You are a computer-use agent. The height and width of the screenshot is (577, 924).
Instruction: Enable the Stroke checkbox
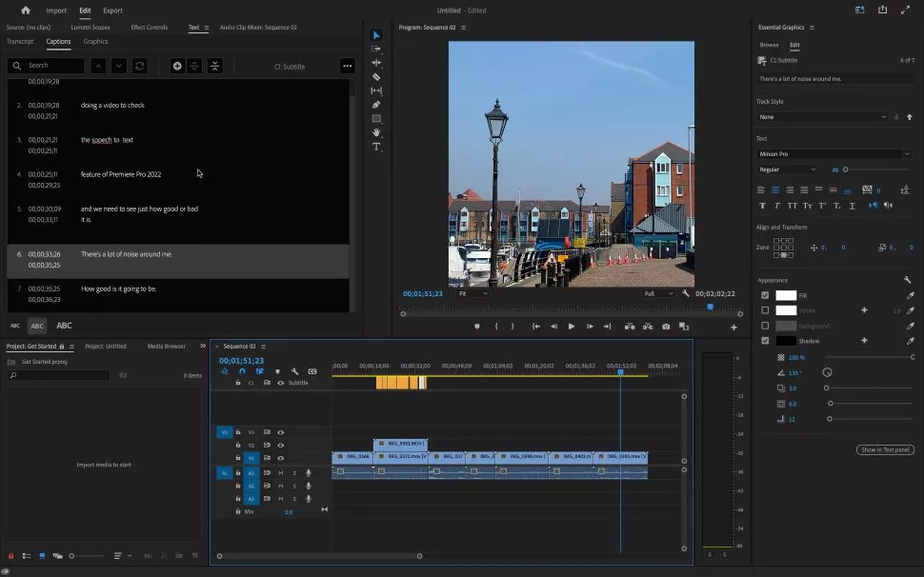point(765,310)
